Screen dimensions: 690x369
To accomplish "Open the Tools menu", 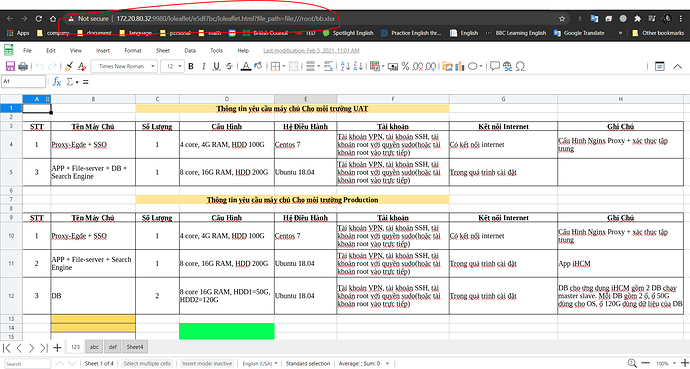I will click(217, 51).
